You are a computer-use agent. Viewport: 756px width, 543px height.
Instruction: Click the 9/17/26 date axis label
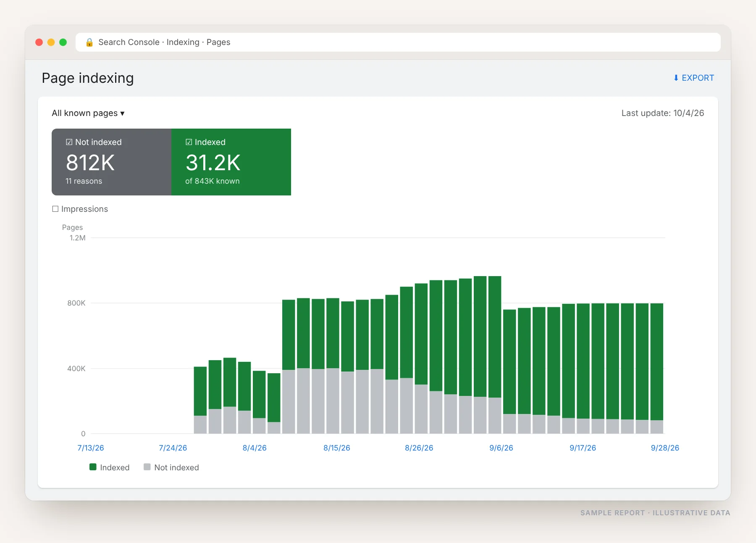point(583,448)
